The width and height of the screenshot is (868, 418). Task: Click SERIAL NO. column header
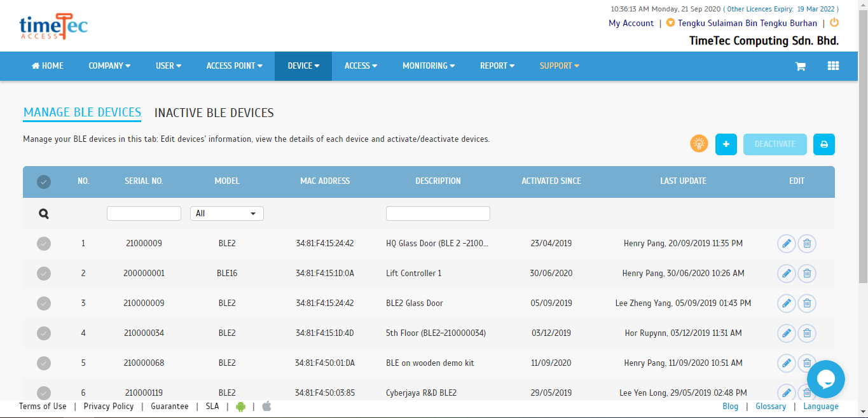(x=144, y=181)
